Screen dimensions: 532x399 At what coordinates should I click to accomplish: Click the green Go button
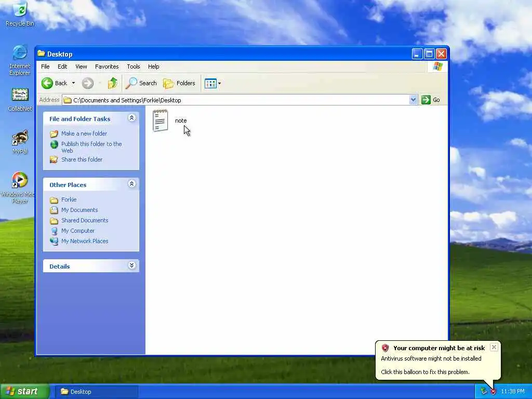tap(431, 100)
